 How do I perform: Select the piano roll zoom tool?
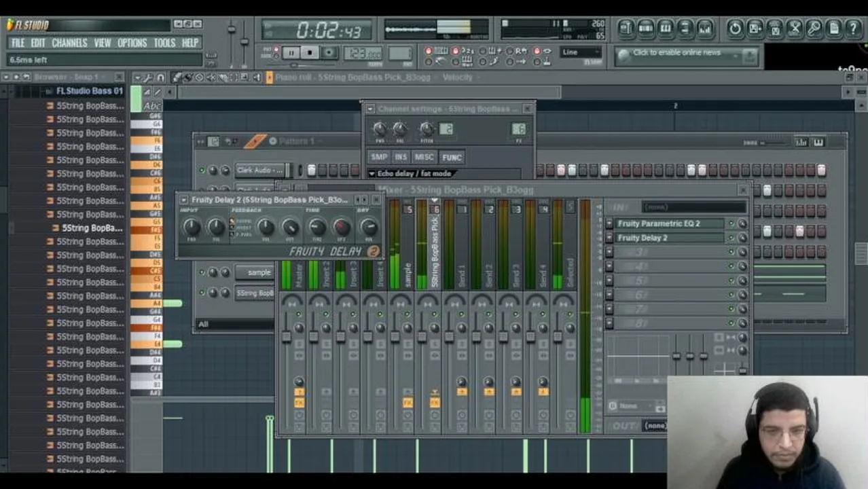click(245, 77)
